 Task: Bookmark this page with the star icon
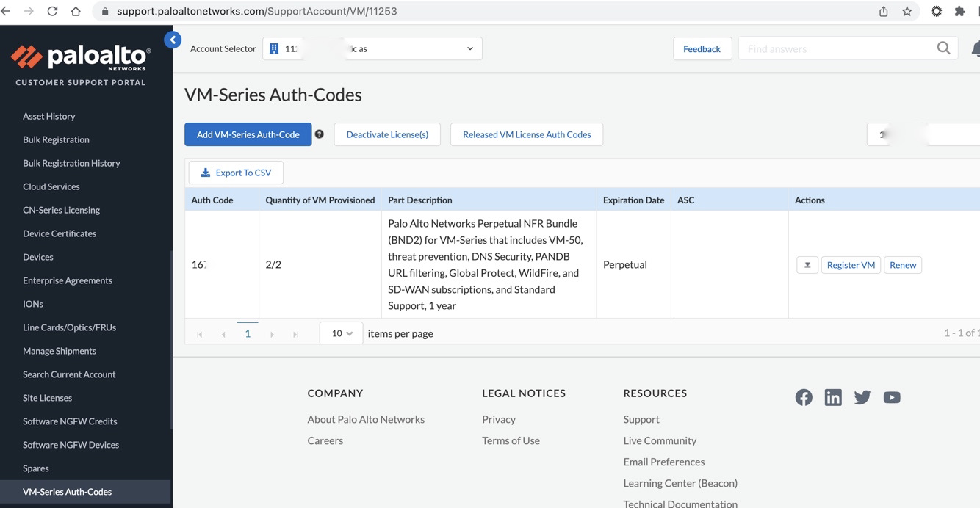[x=907, y=11]
